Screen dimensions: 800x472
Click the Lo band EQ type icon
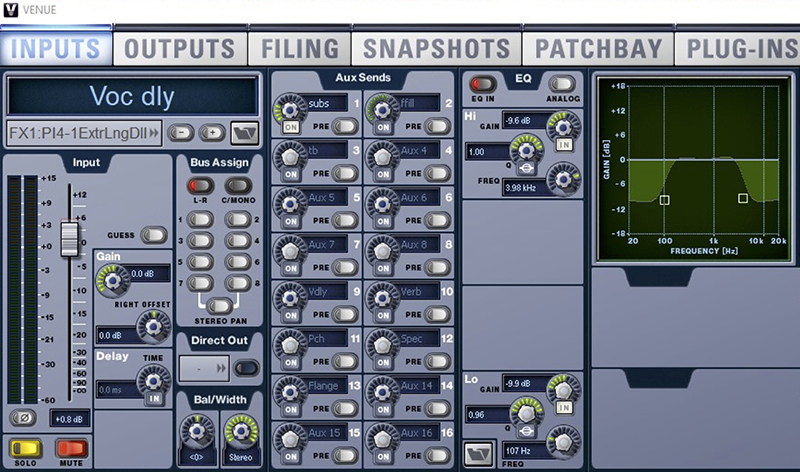pos(526,431)
